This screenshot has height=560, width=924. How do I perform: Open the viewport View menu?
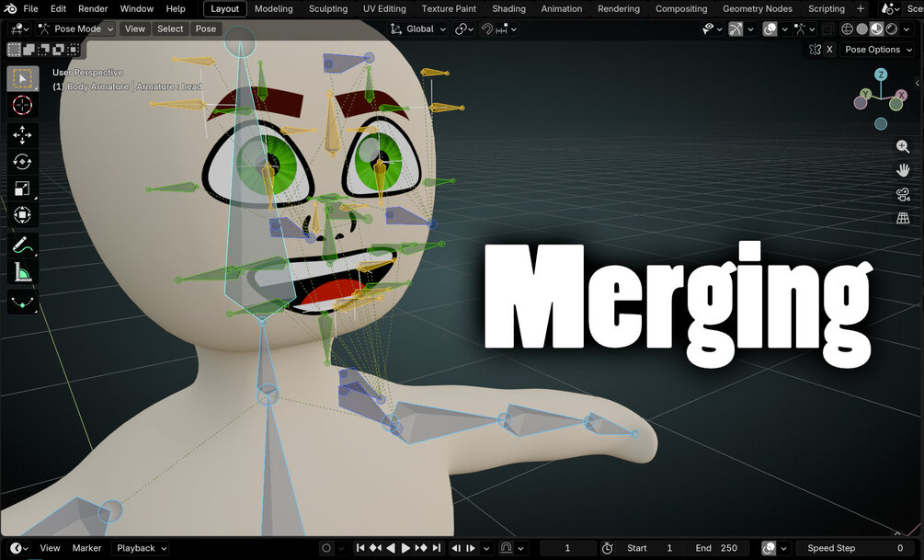coord(135,29)
